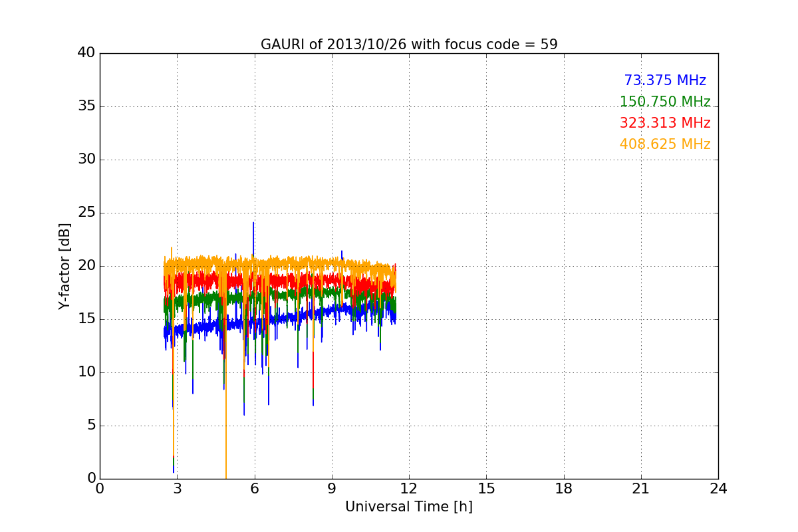Select the y-axis tick label 20

pyautogui.click(x=86, y=266)
